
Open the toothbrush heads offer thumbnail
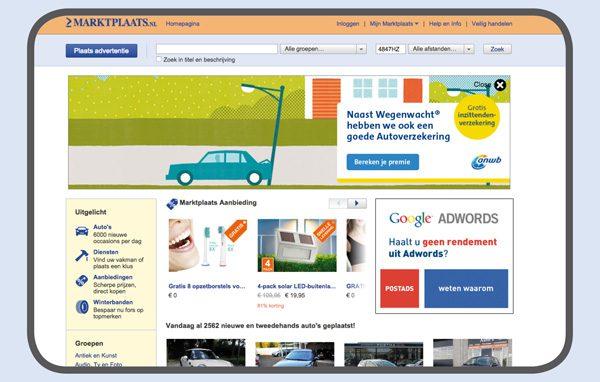208,245
